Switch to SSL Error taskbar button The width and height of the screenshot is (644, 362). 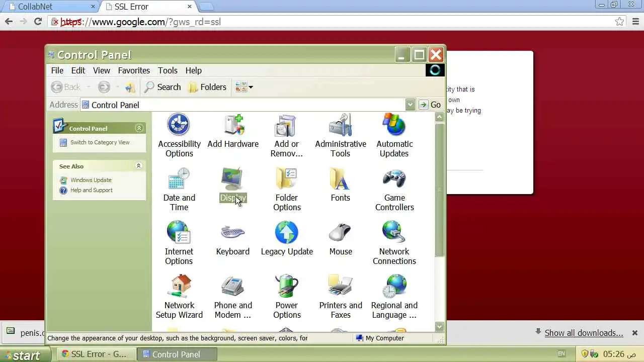pyautogui.click(x=96, y=354)
